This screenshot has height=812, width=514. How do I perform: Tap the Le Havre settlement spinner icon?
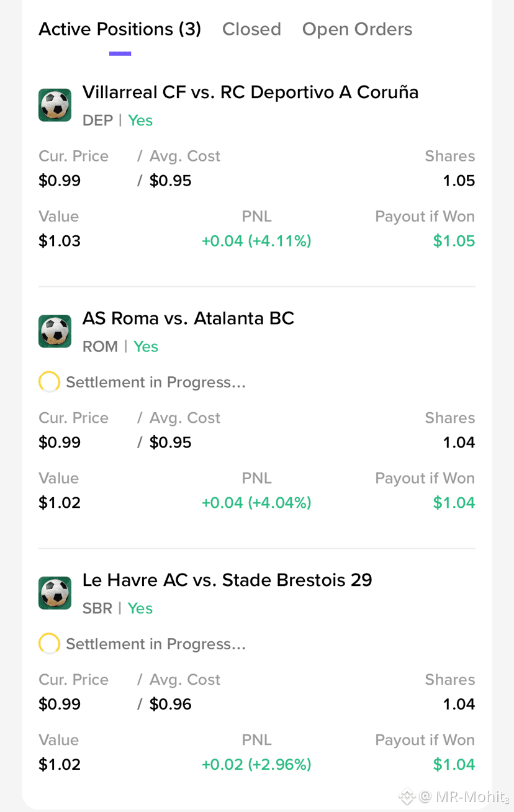49,644
